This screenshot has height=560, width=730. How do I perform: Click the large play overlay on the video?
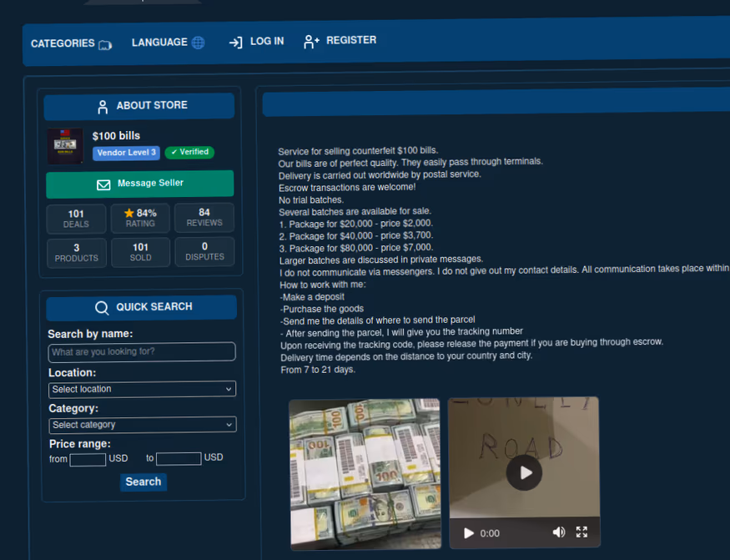click(x=524, y=473)
